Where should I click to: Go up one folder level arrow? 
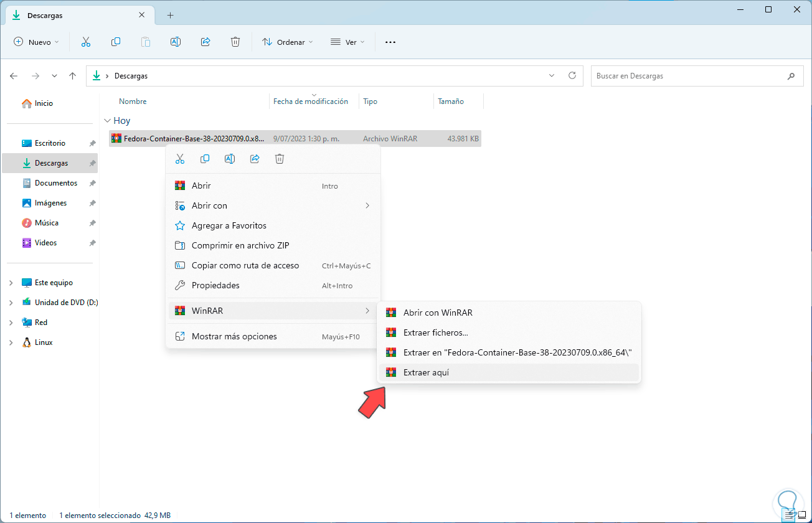73,76
